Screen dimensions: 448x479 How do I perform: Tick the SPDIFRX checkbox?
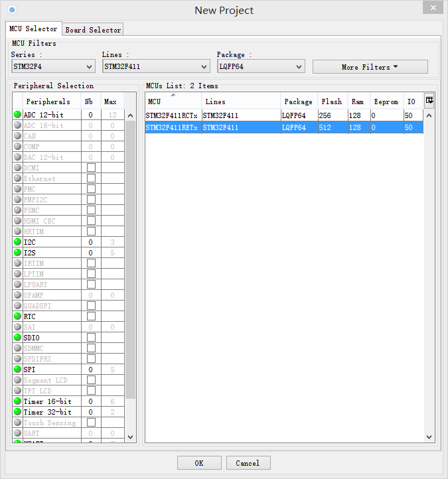91,359
